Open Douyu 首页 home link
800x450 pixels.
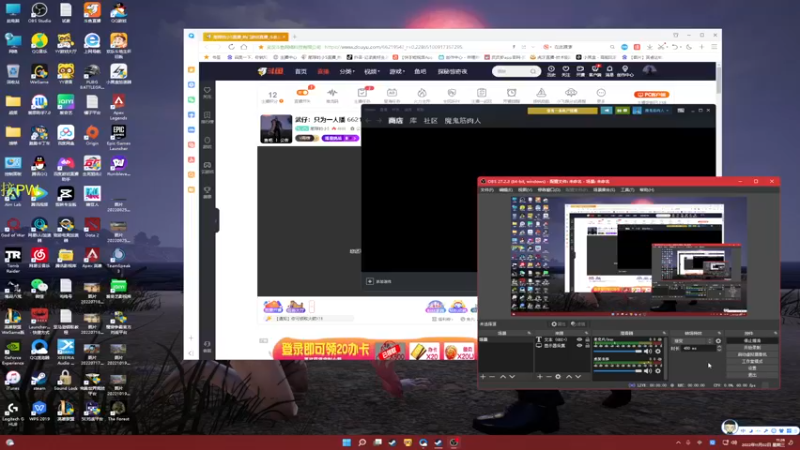coord(301,71)
